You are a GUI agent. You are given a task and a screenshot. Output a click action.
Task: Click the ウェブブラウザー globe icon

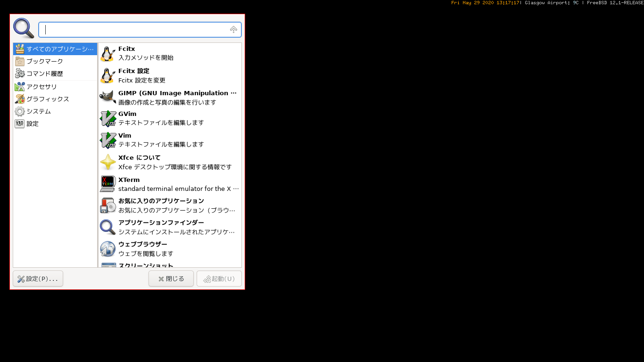coord(107,249)
